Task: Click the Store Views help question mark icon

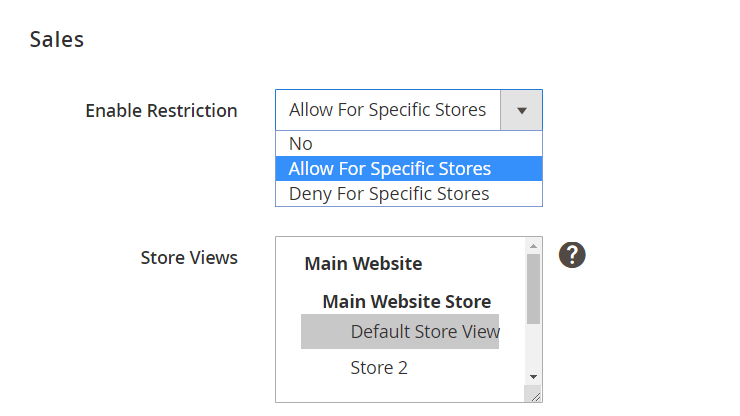Action: (x=572, y=255)
